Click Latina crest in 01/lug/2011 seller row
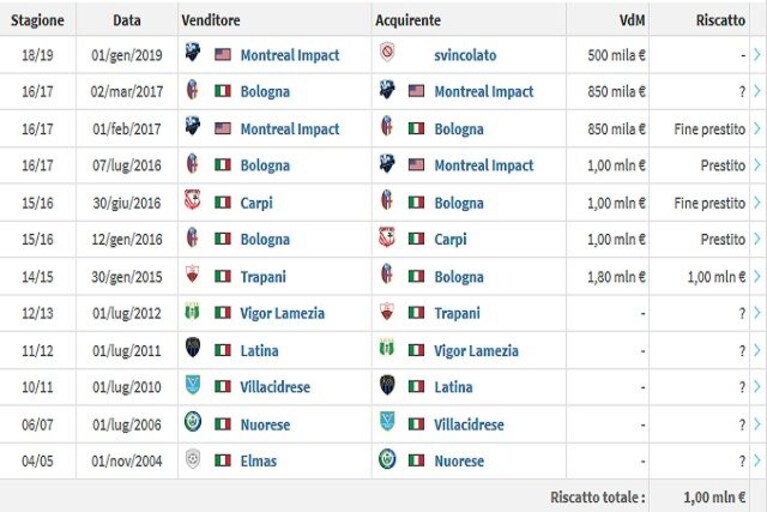Viewport: 767px width, 512px height. 193,348
